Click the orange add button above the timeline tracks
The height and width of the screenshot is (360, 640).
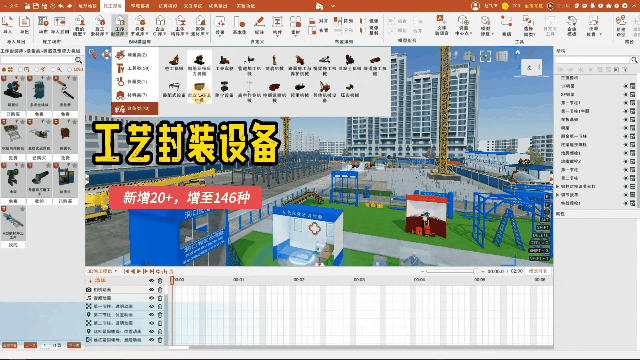click(x=97, y=280)
